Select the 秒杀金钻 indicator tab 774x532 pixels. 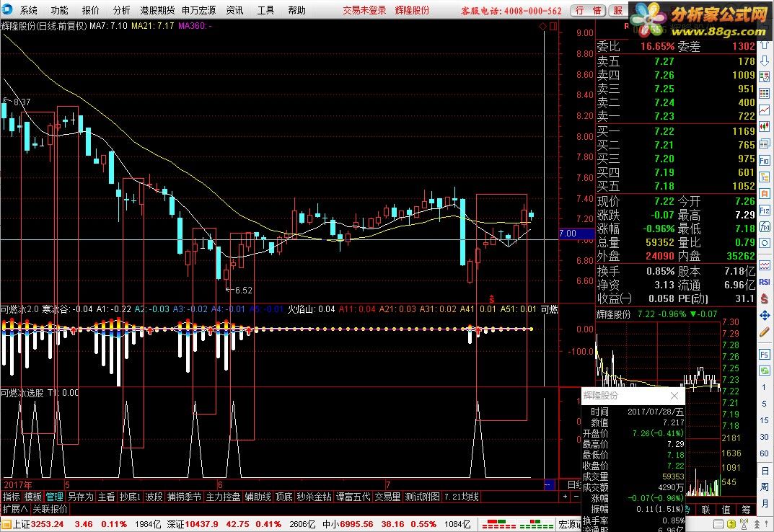pyautogui.click(x=314, y=497)
